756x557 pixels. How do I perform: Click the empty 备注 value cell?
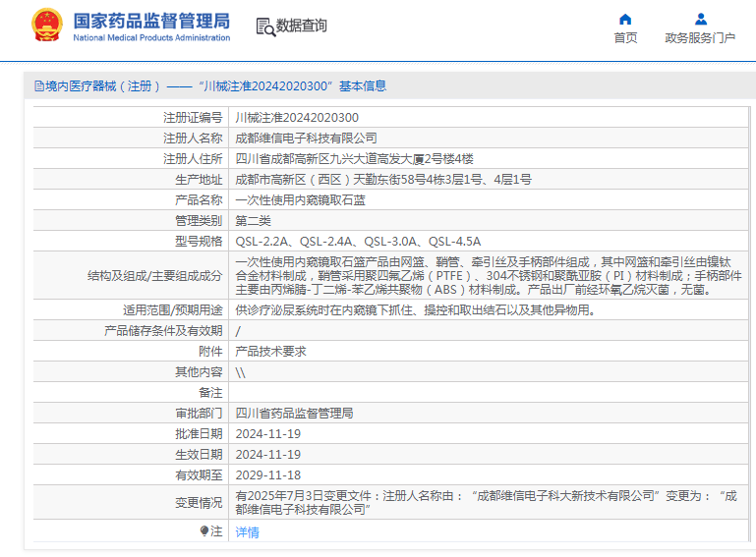pyautogui.click(x=489, y=393)
